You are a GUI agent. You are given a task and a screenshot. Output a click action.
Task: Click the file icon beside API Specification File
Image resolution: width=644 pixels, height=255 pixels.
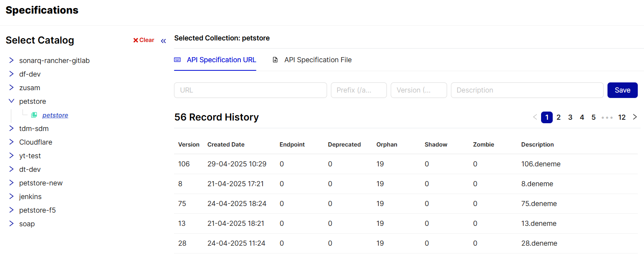pyautogui.click(x=275, y=60)
